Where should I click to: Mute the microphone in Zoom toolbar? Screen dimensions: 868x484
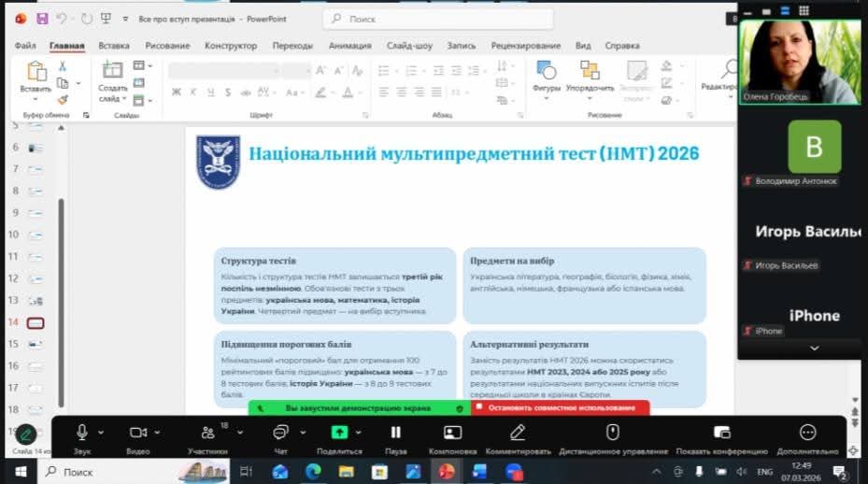[82, 433]
